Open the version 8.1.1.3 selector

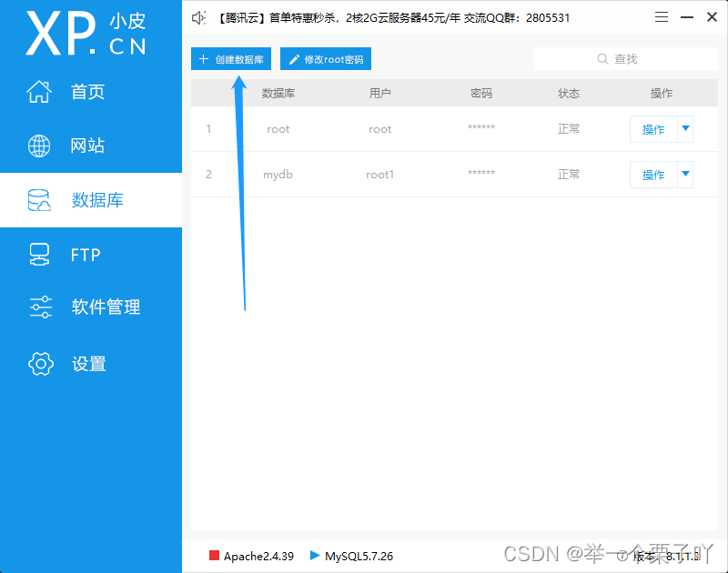click(x=677, y=556)
